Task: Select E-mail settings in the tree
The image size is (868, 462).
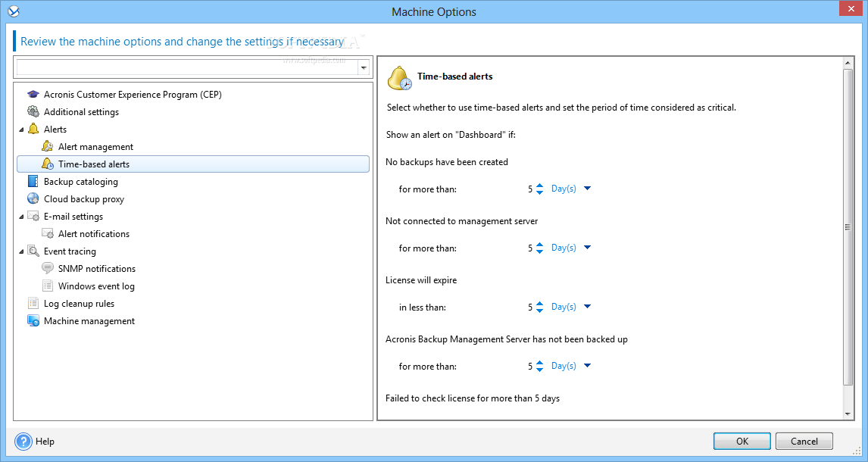Action: click(x=73, y=217)
